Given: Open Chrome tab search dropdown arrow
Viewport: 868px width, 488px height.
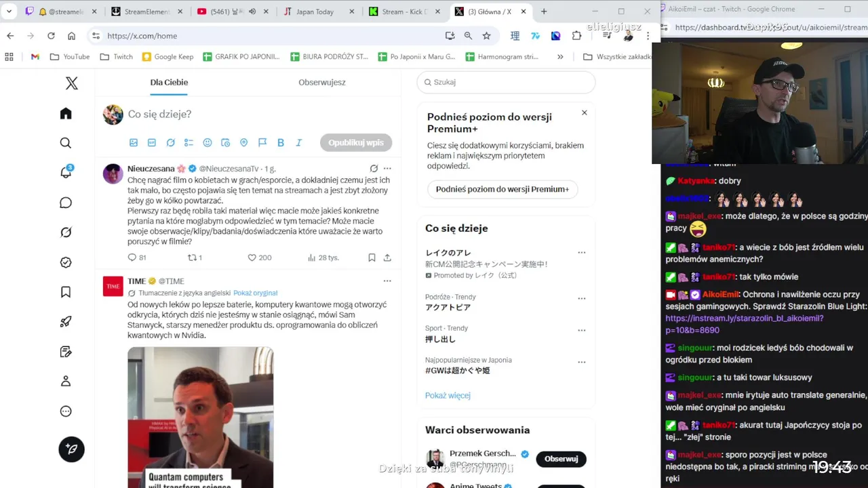Looking at the screenshot, I should coord(9,12).
